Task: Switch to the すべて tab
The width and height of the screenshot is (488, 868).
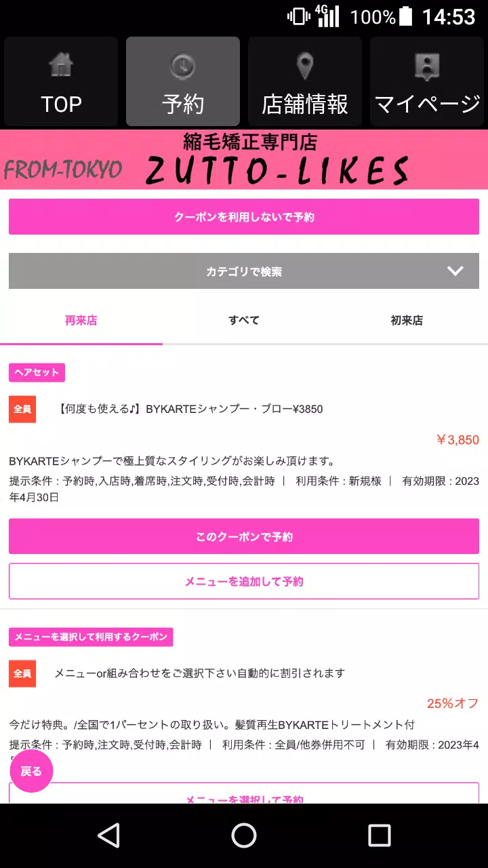Action: point(243,320)
